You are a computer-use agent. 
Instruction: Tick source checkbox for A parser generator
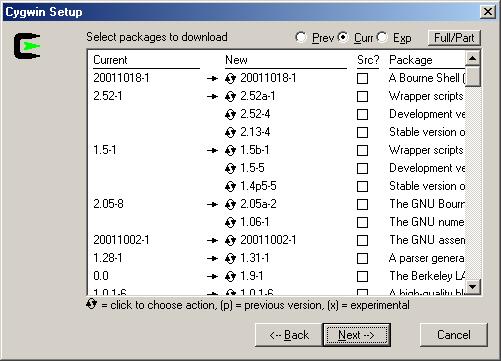click(x=362, y=259)
